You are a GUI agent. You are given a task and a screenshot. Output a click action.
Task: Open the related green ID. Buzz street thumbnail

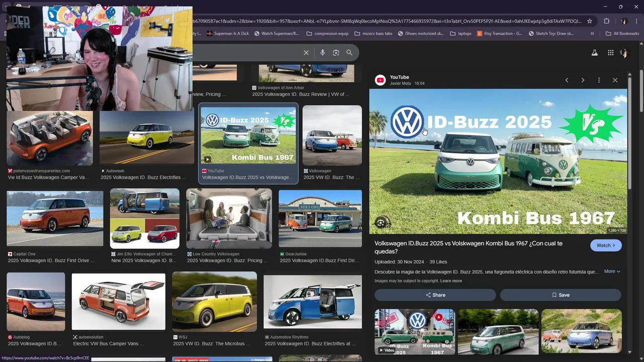[498, 332]
